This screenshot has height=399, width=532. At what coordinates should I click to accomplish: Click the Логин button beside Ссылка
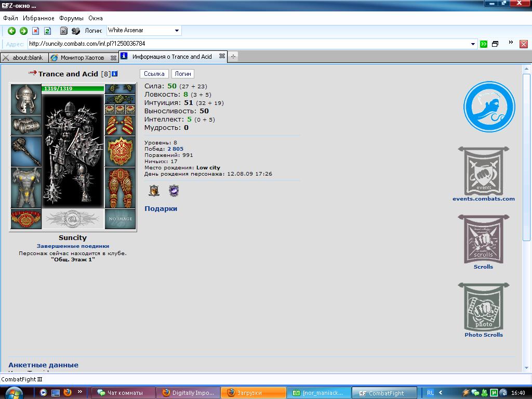[x=183, y=74]
